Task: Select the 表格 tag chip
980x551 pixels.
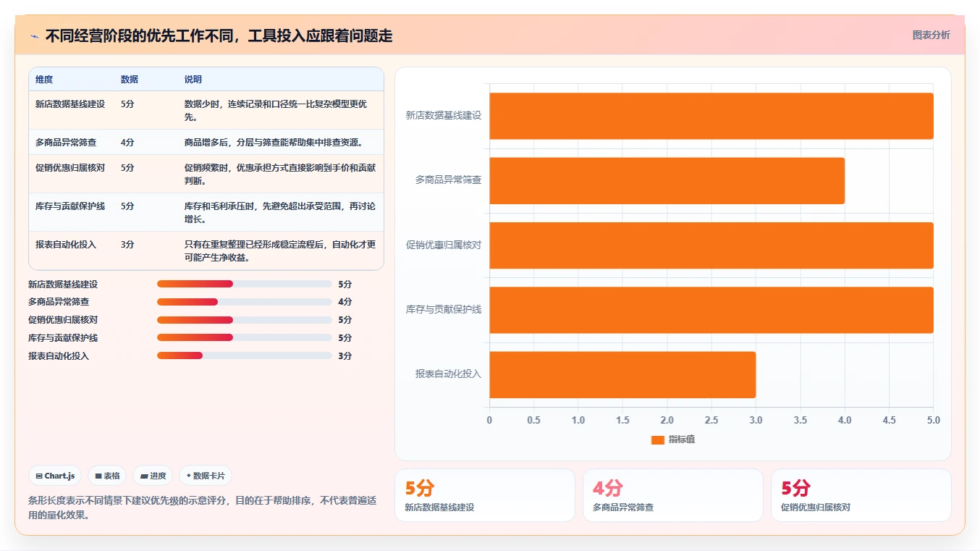Action: (x=107, y=476)
